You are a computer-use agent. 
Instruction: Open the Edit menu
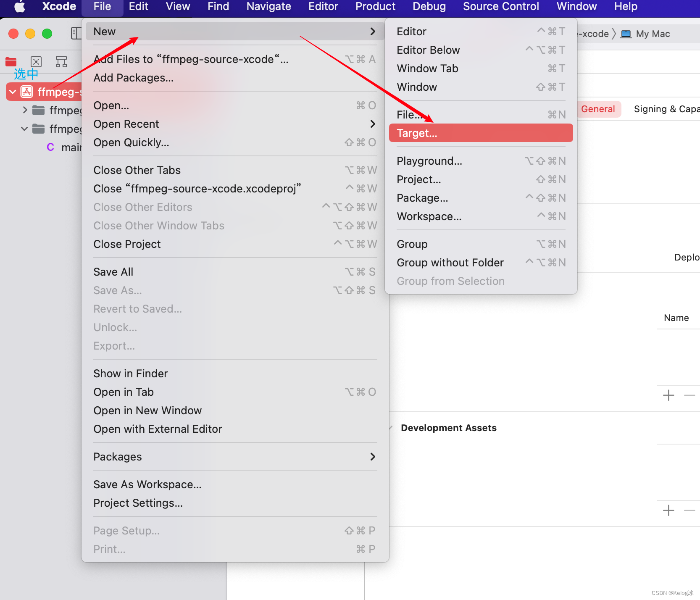point(138,7)
